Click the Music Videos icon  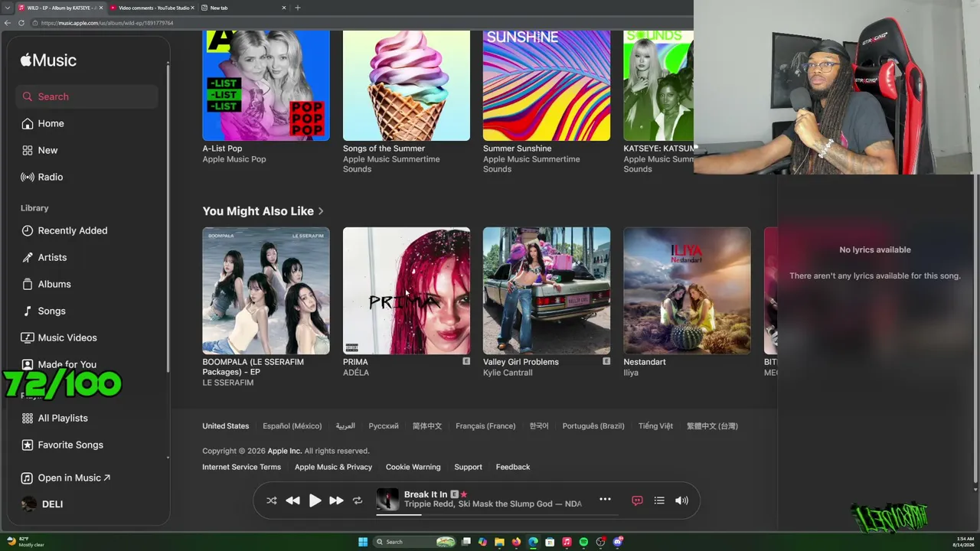[x=28, y=337]
